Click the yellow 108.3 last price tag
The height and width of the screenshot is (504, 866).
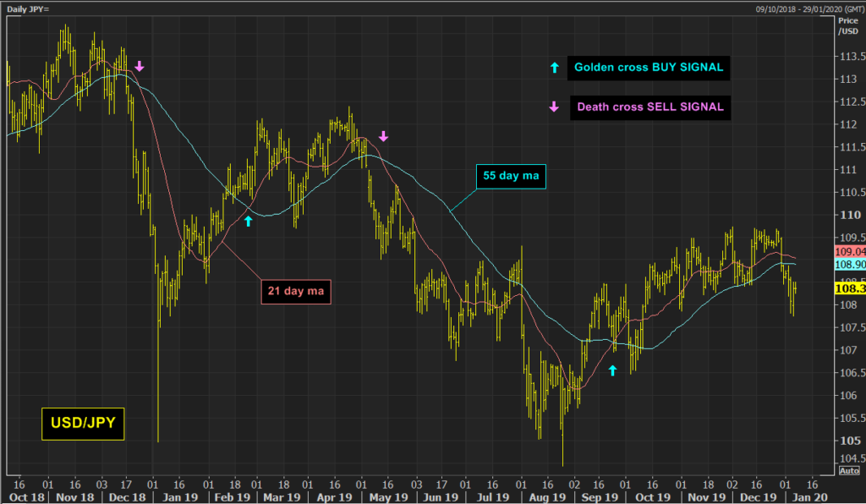(x=849, y=288)
